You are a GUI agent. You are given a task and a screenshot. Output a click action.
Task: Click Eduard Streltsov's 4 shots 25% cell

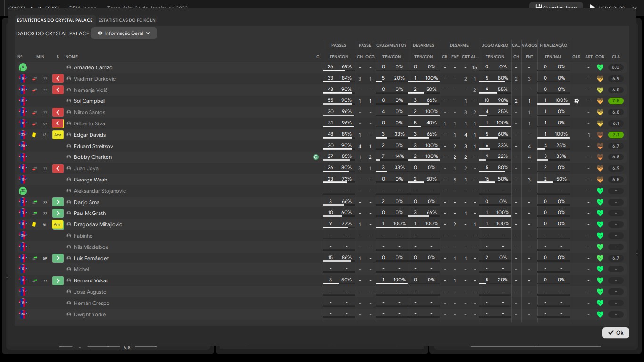[x=553, y=146]
